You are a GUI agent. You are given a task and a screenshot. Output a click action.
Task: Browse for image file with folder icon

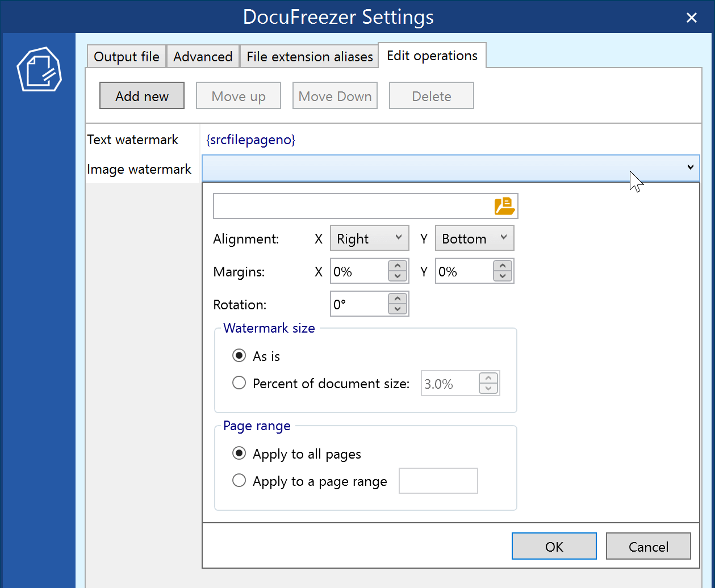click(x=504, y=206)
